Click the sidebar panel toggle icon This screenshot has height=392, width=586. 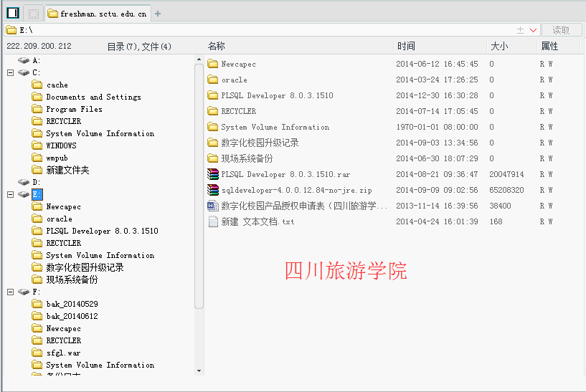pyautogui.click(x=13, y=13)
